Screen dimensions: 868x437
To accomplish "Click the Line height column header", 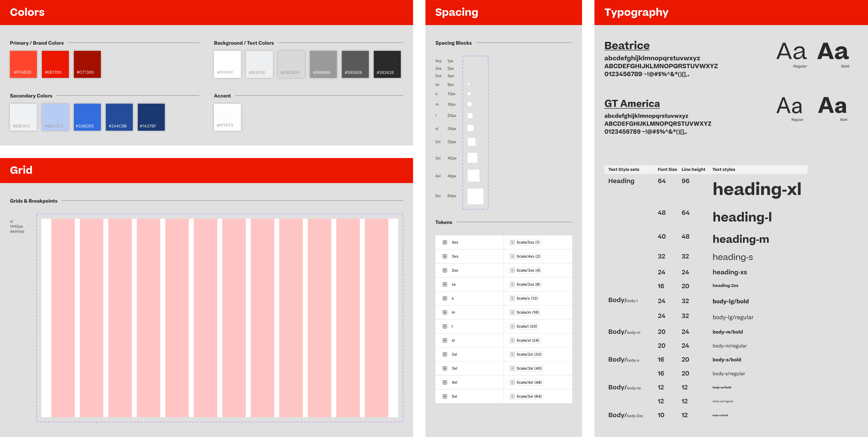I will (693, 169).
